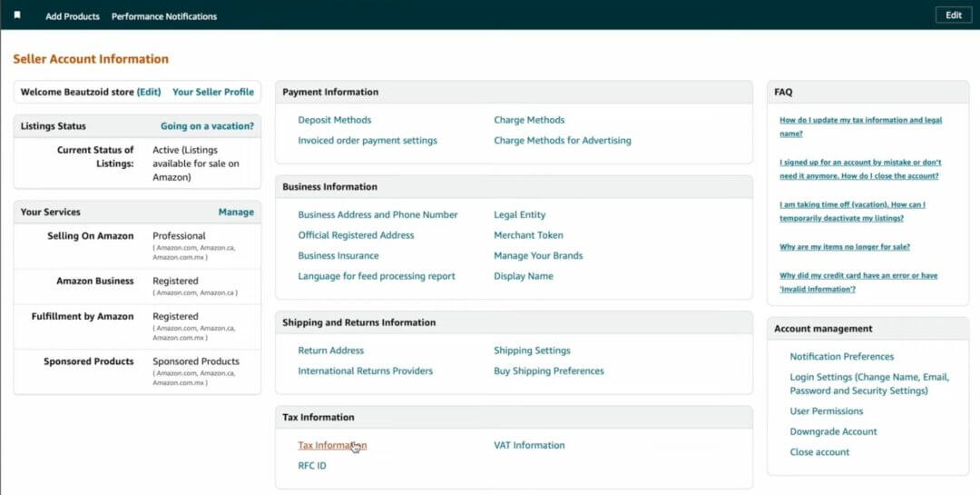The height and width of the screenshot is (495, 980).
Task: Open Display Name link
Action: point(524,277)
